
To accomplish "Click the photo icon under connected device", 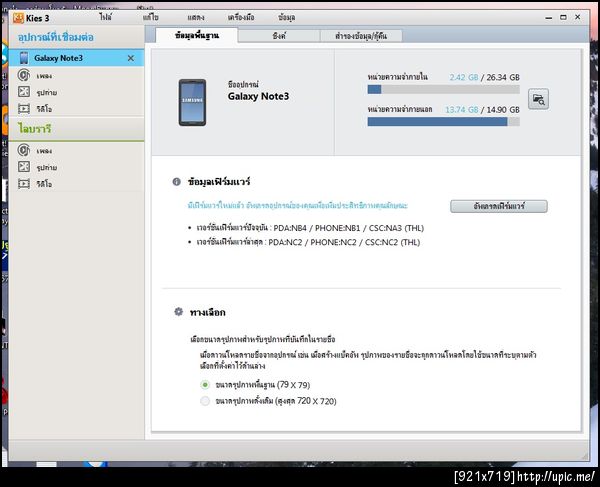I will (24, 92).
